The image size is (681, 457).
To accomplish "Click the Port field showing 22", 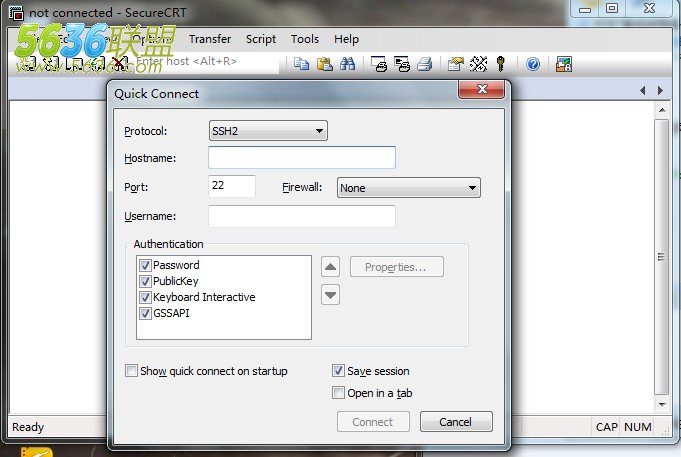I will (x=232, y=186).
